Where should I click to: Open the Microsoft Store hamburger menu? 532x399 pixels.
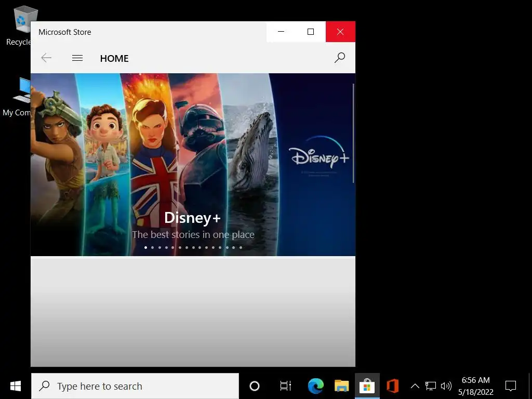(x=77, y=58)
